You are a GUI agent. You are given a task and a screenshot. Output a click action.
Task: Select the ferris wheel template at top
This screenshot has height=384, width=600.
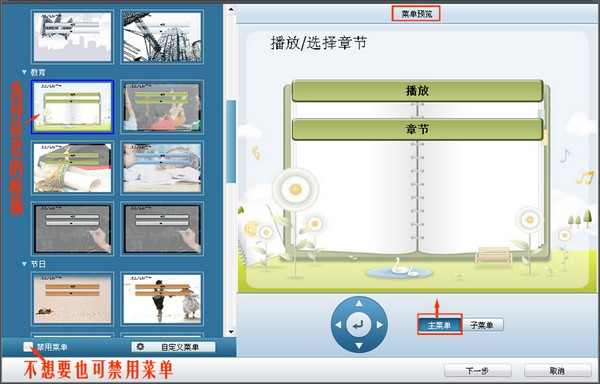(x=162, y=37)
